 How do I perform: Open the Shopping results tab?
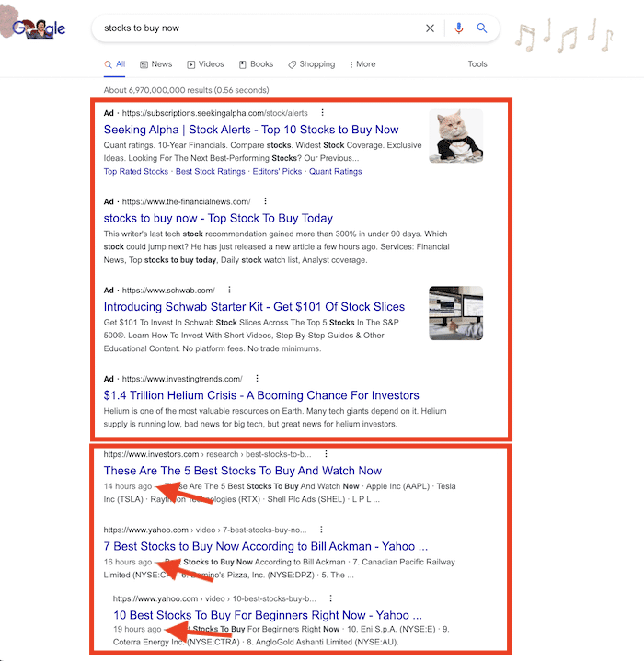click(x=312, y=64)
